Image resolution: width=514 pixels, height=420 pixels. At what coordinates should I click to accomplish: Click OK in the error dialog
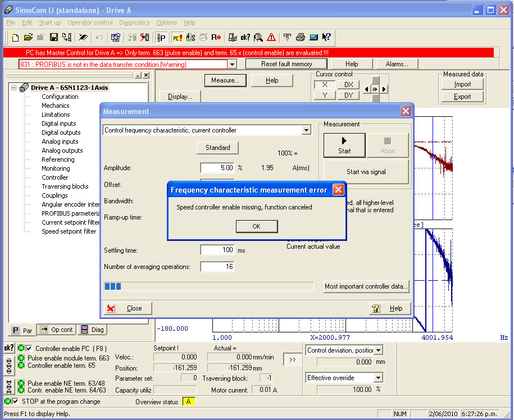(x=257, y=226)
